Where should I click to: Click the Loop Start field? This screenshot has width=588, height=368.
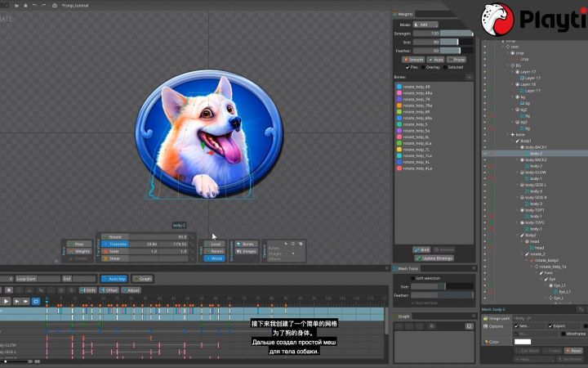38,279
